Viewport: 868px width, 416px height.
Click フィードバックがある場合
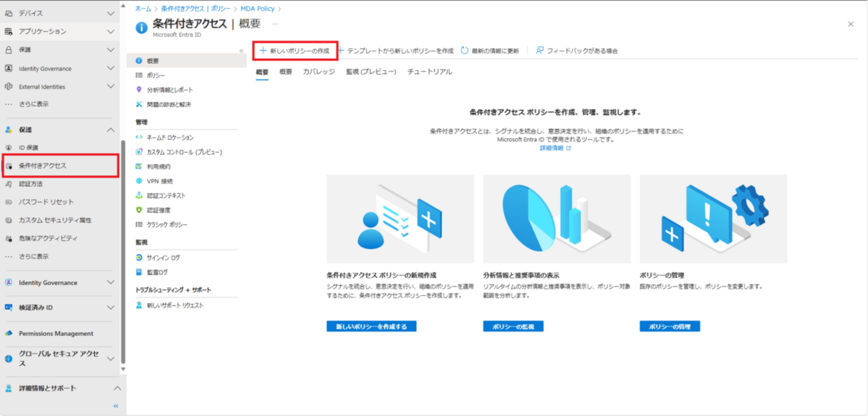click(577, 51)
